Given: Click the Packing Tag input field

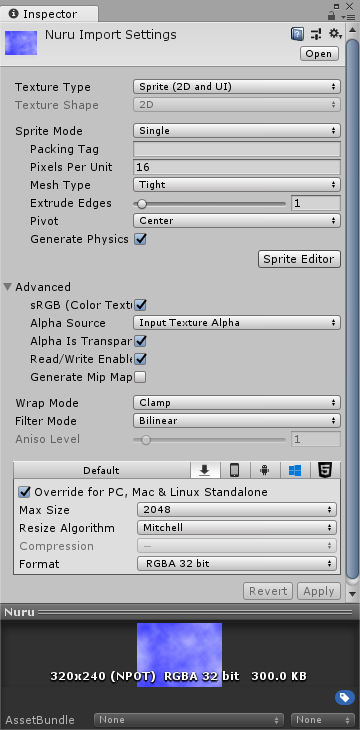Looking at the screenshot, I should pos(237,149).
